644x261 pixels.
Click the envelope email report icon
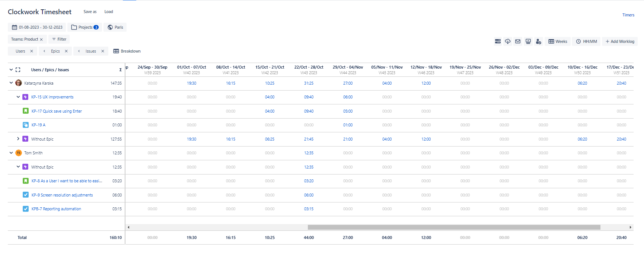coord(518,41)
